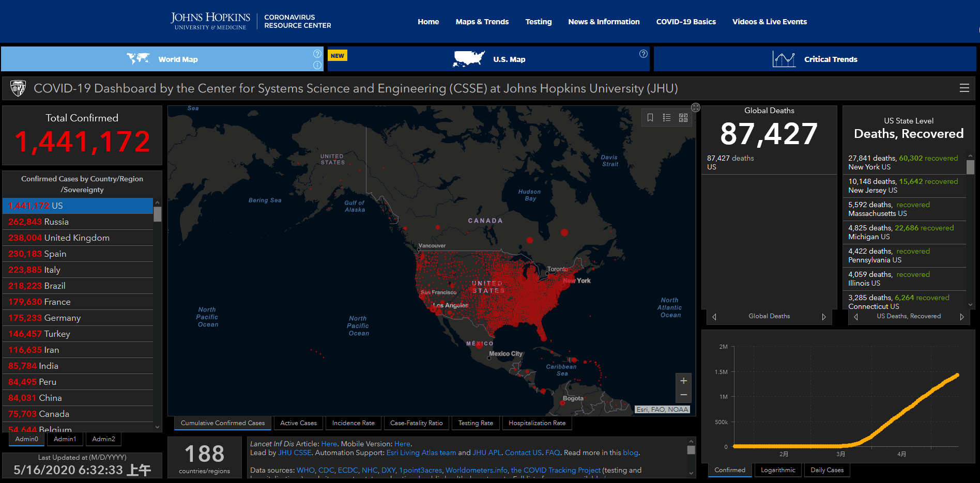
Task: Switch chart to Logarithmic
Action: (x=778, y=470)
